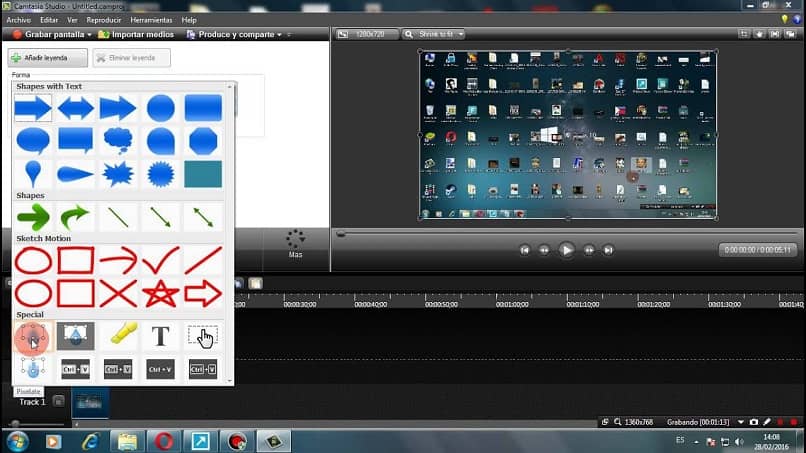Open the Help menu

189,20
